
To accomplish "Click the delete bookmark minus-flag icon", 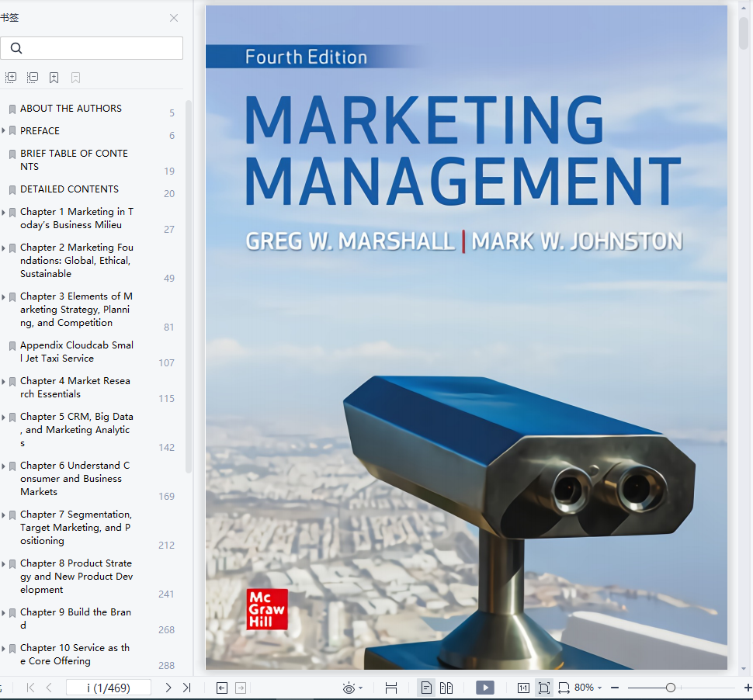I will pos(75,78).
